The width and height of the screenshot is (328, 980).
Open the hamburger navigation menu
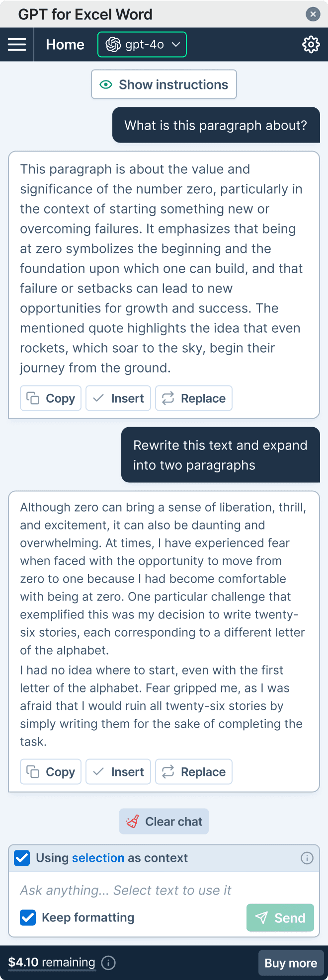17,44
